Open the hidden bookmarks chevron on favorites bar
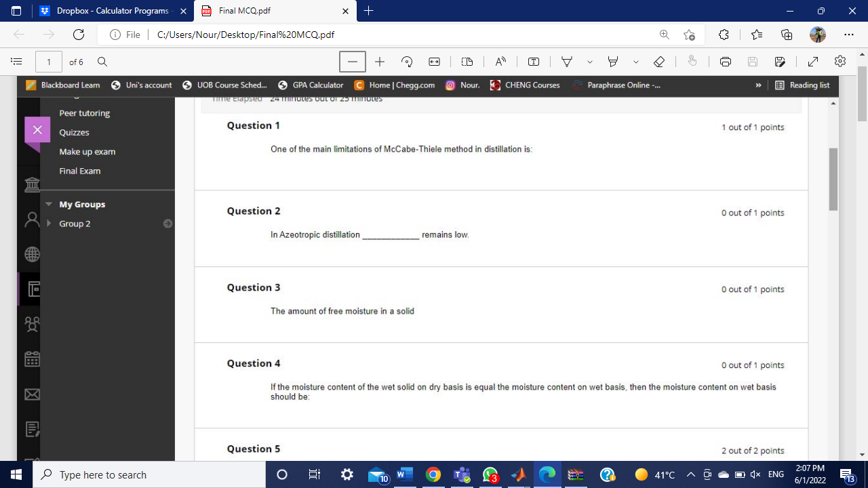The image size is (868, 488). pos(757,85)
